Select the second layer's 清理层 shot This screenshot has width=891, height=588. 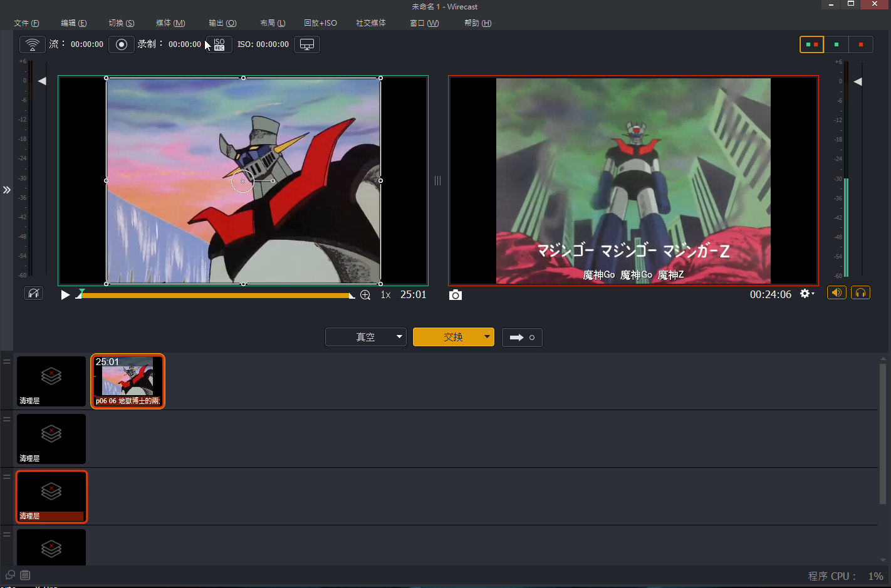pyautogui.click(x=51, y=439)
